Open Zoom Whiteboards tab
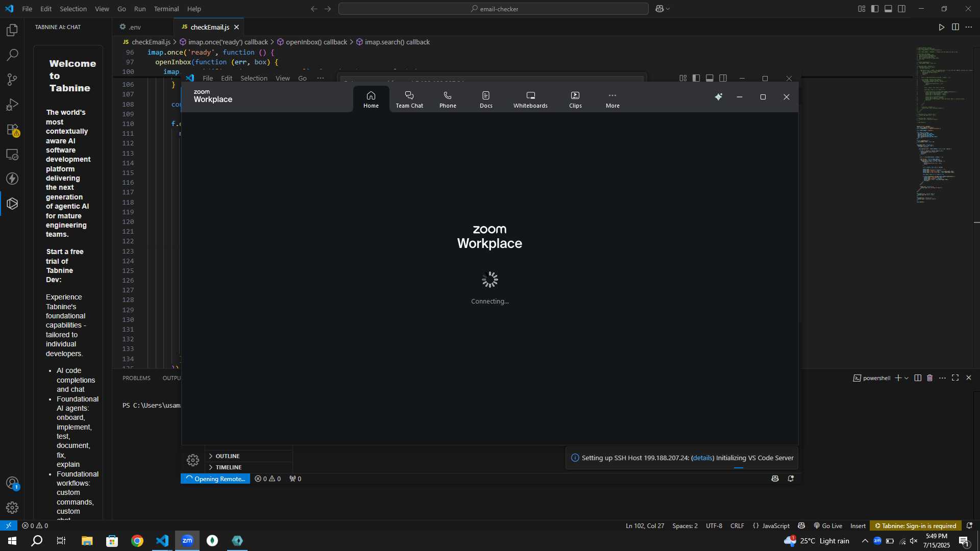980x551 pixels. 530,99
